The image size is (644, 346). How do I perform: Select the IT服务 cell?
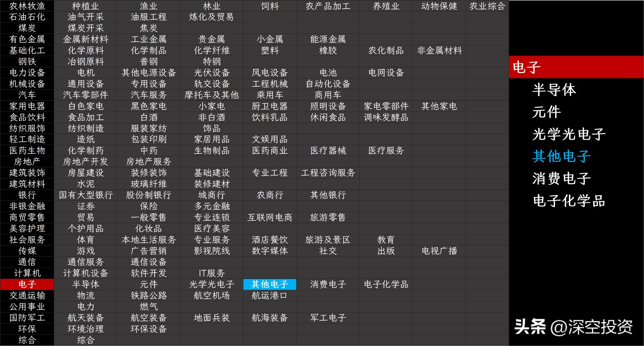(211, 273)
